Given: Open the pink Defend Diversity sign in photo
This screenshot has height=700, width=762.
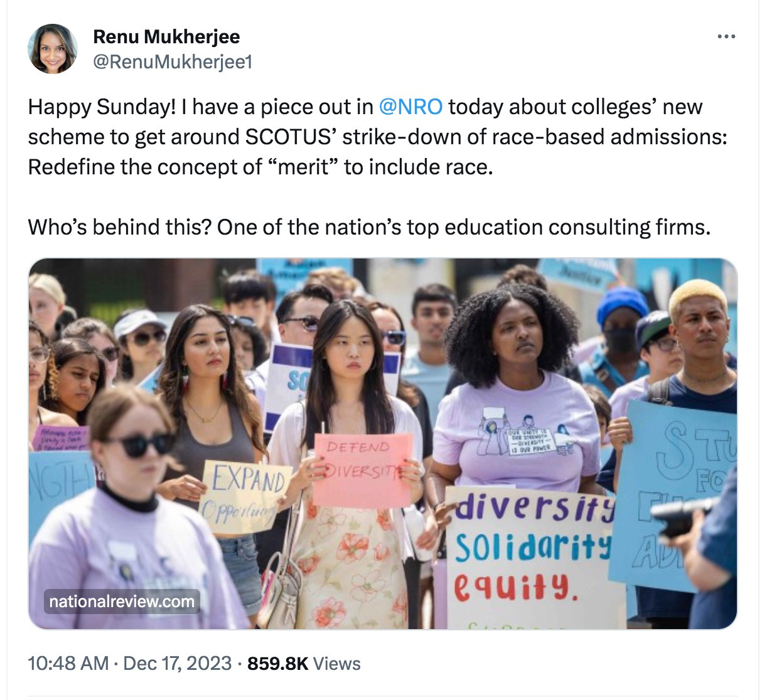Looking at the screenshot, I should (x=363, y=470).
